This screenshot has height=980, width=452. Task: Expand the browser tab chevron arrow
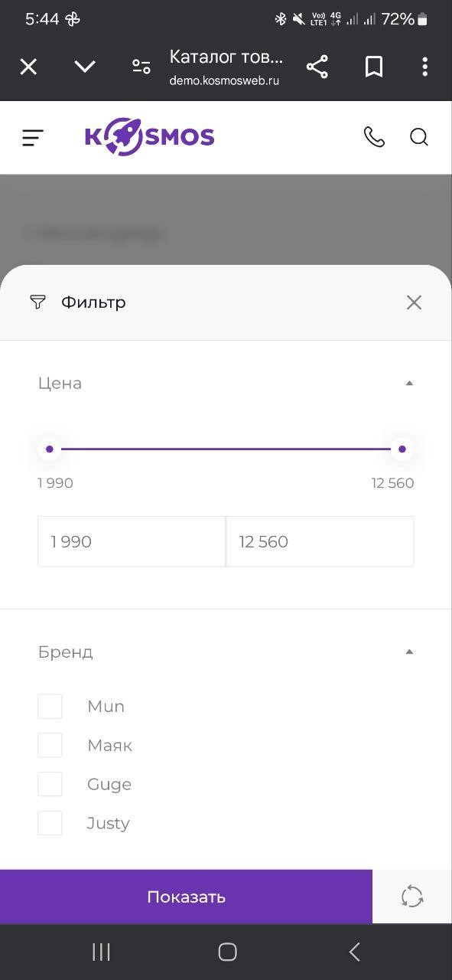[84, 67]
